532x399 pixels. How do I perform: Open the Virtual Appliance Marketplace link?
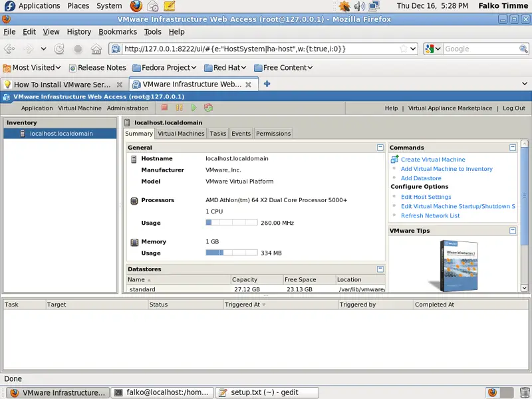tap(450, 108)
